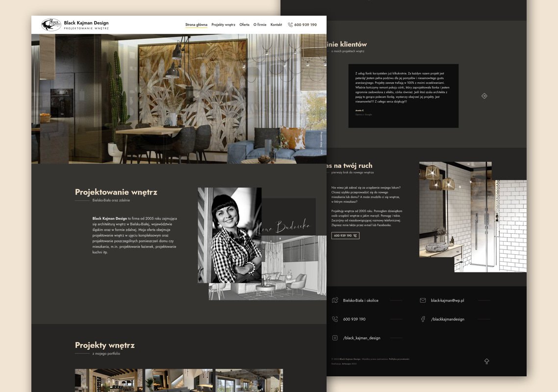This screenshot has width=558, height=392.
Task: Open the O firmie page
Action: 260,24
